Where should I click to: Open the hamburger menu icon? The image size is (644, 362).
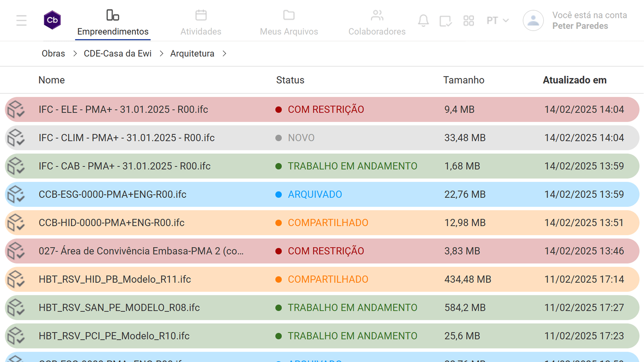point(21,21)
